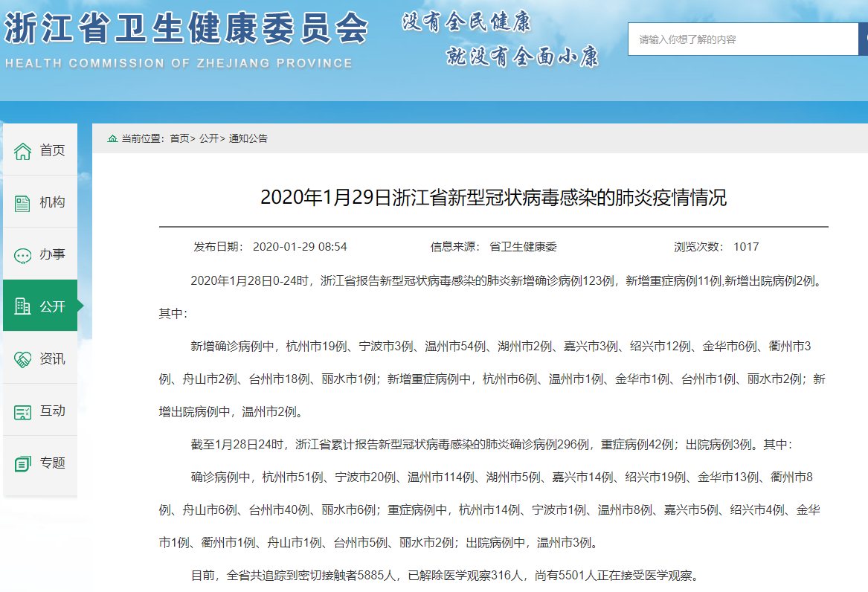Screen dimensions: 868x592
Task: Click the document icon beside 机构
Action: pyautogui.click(x=22, y=203)
